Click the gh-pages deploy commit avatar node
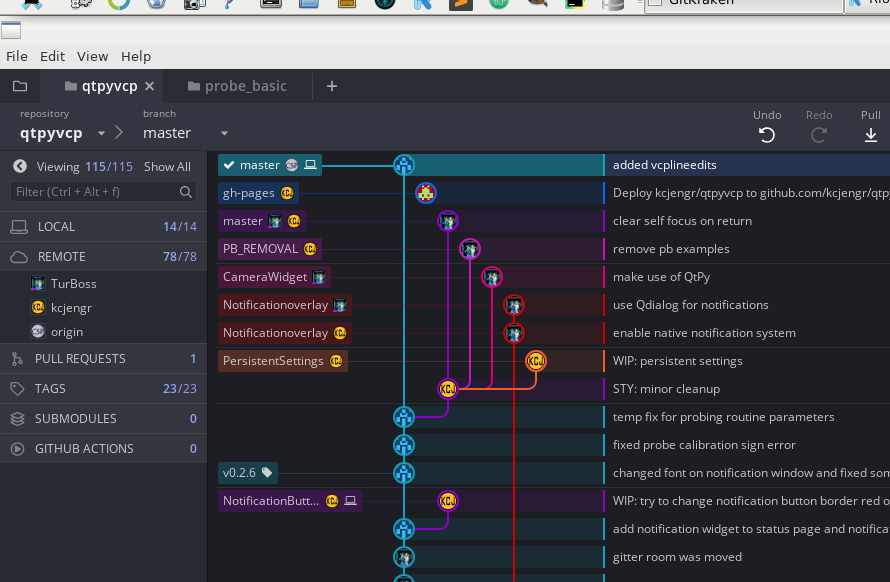890x582 pixels. (426, 193)
